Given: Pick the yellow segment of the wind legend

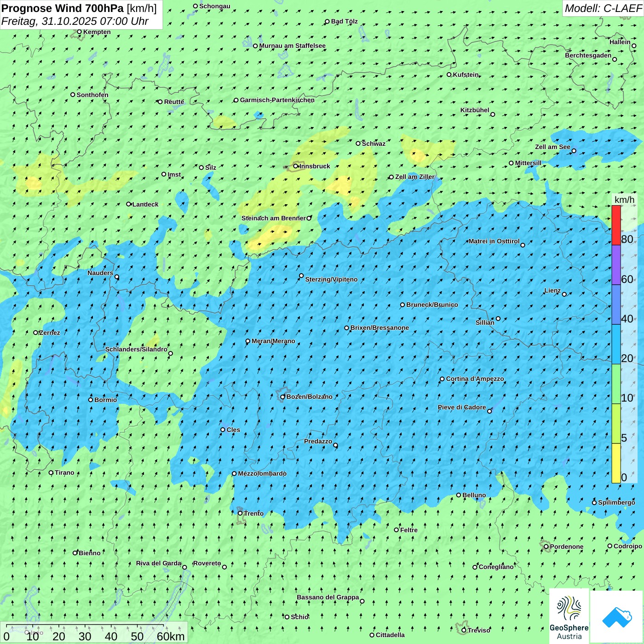Looking at the screenshot, I should pos(616,463).
